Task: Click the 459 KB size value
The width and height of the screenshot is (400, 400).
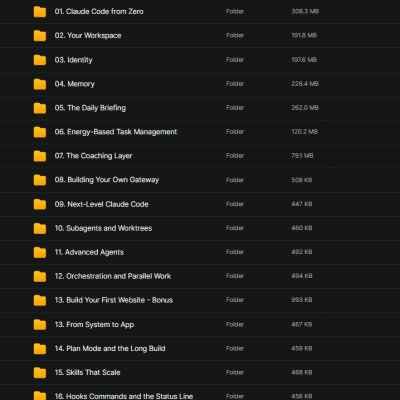Action: pyautogui.click(x=302, y=348)
